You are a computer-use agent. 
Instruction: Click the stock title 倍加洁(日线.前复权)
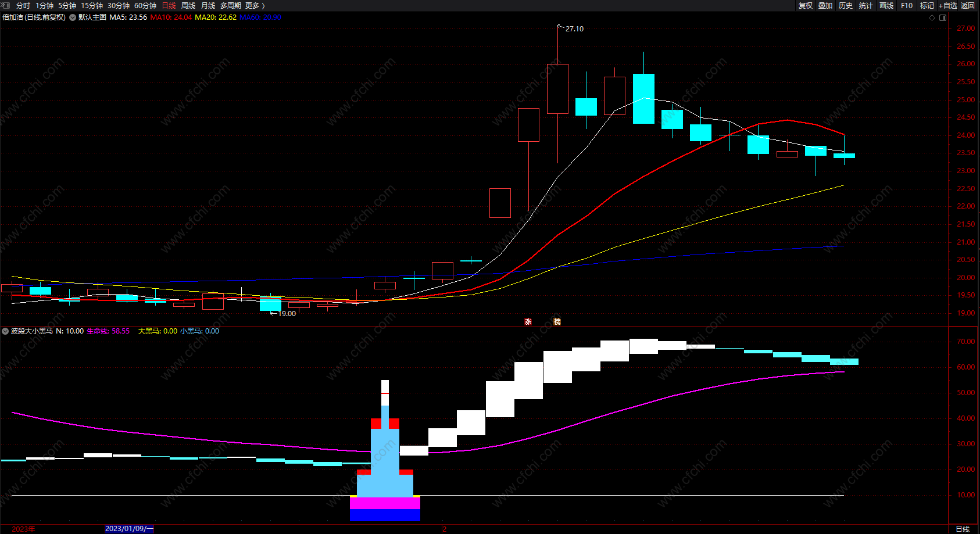click(x=34, y=17)
